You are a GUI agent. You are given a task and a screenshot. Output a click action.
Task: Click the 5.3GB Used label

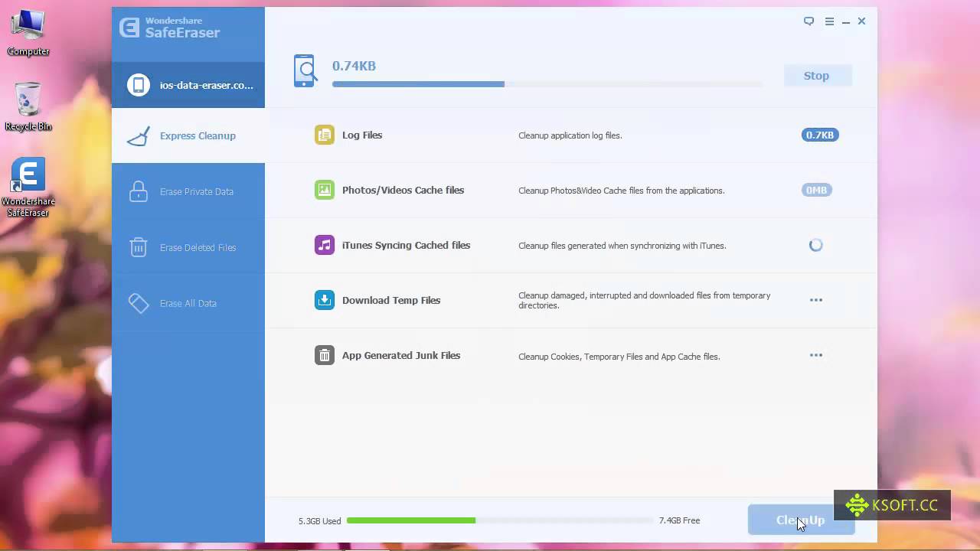[x=319, y=521]
